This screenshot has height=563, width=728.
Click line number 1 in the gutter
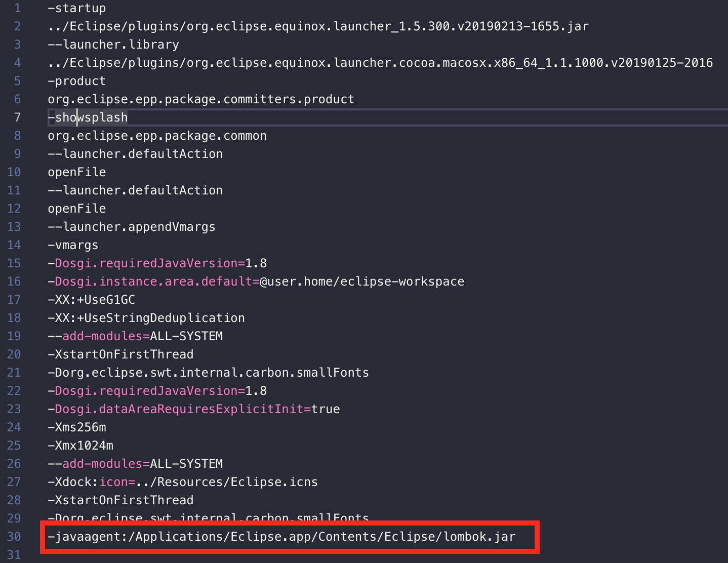pos(17,8)
